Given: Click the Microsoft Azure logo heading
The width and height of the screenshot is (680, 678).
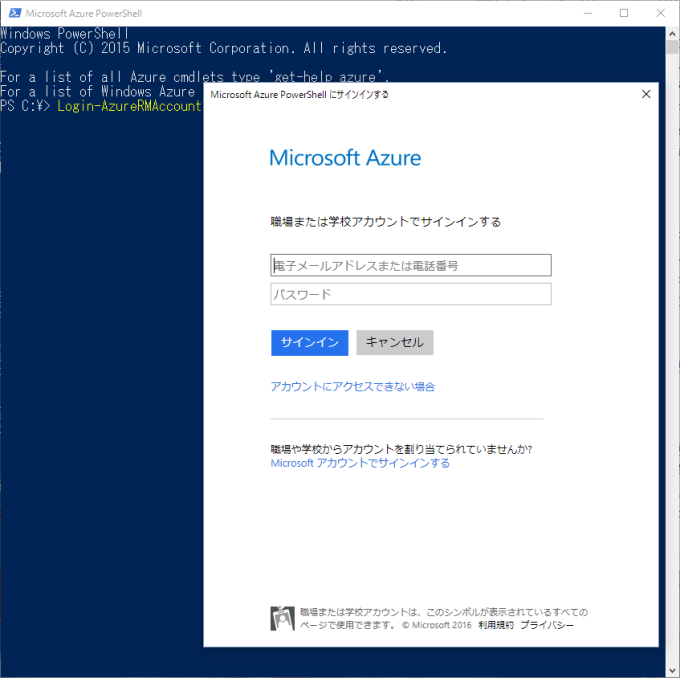Looking at the screenshot, I should coord(345,158).
